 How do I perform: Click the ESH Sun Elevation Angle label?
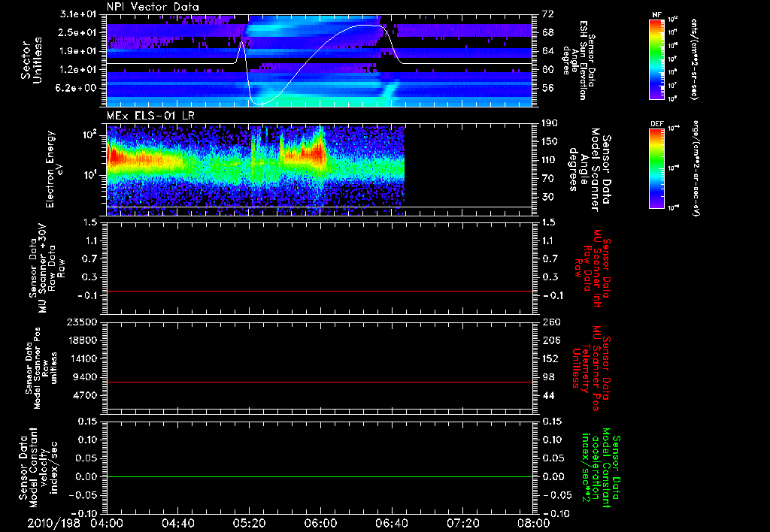point(580,60)
